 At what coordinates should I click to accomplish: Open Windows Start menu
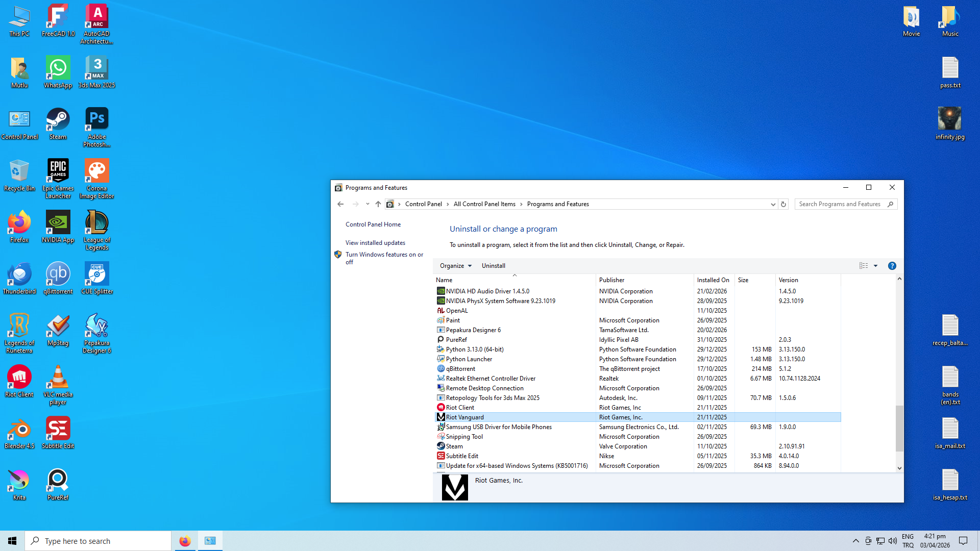tap(12, 541)
